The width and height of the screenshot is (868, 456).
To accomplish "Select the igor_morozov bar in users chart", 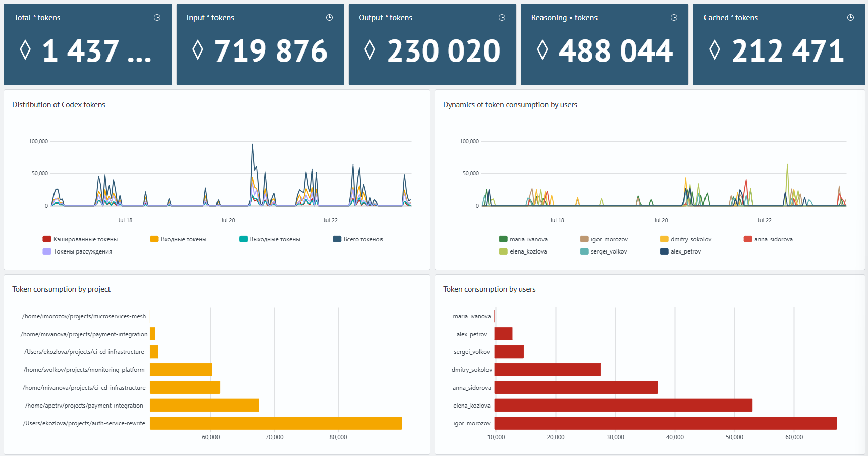I will point(666,423).
